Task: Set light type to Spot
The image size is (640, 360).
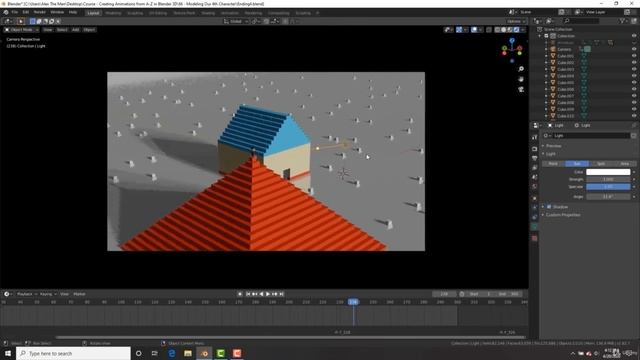Action: pyautogui.click(x=601, y=163)
